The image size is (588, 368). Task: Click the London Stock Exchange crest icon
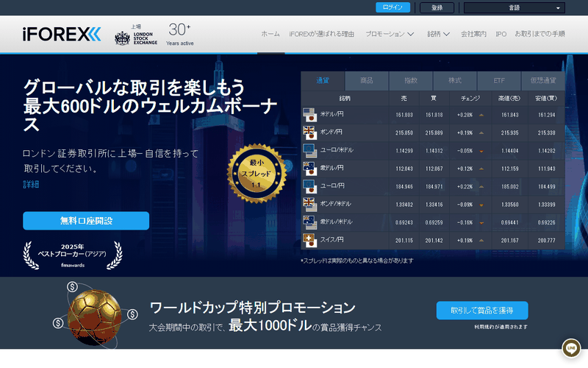pyautogui.click(x=122, y=38)
